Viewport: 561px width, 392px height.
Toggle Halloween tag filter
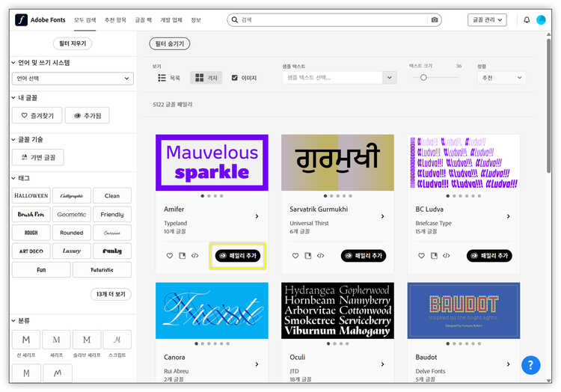pos(31,196)
